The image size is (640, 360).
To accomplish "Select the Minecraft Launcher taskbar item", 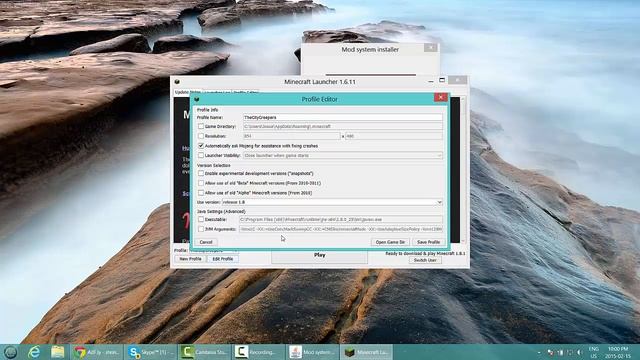I will [367, 352].
